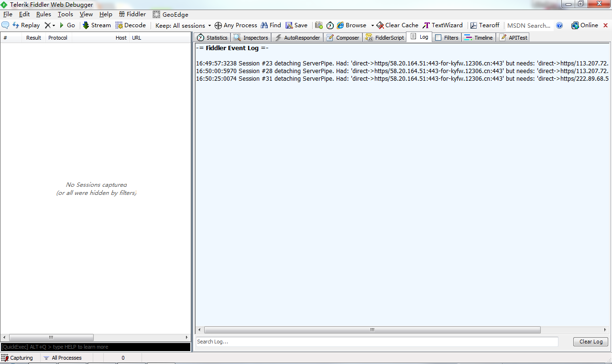Viewport: 612px width, 364px height.
Task: Switch to the Composer tab
Action: click(x=343, y=37)
